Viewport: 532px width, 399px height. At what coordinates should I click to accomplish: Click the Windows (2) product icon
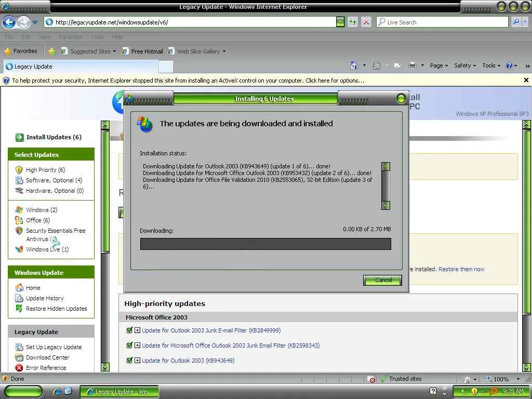(x=19, y=210)
